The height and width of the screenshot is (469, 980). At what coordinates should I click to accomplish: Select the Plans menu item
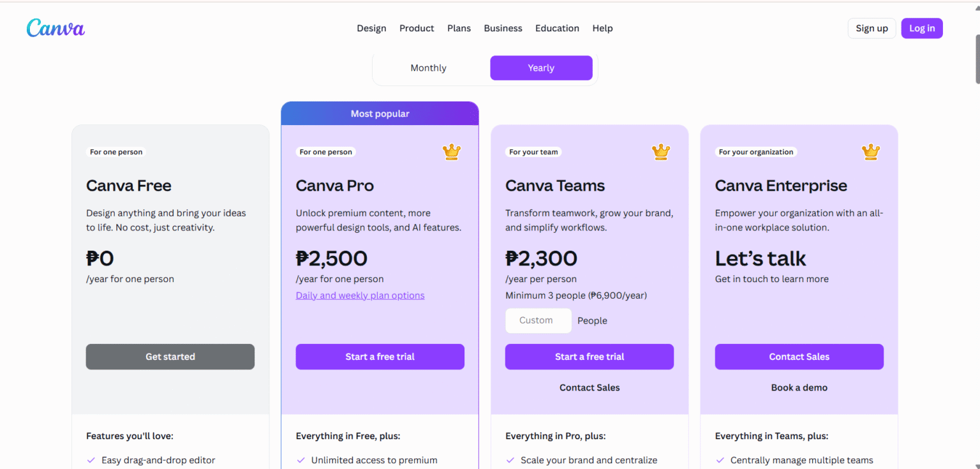coord(459,28)
